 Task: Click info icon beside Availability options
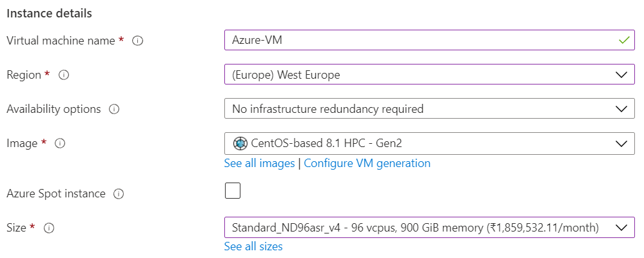pos(114,109)
